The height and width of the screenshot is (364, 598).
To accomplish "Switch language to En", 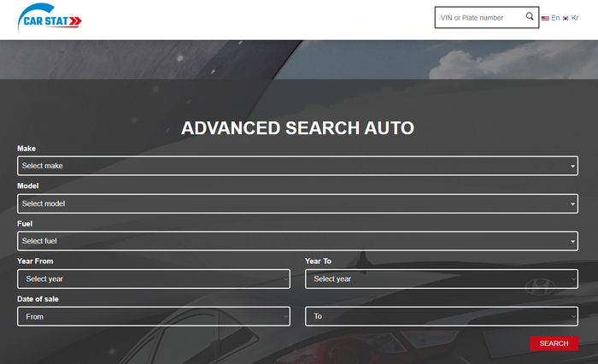I will pos(555,18).
